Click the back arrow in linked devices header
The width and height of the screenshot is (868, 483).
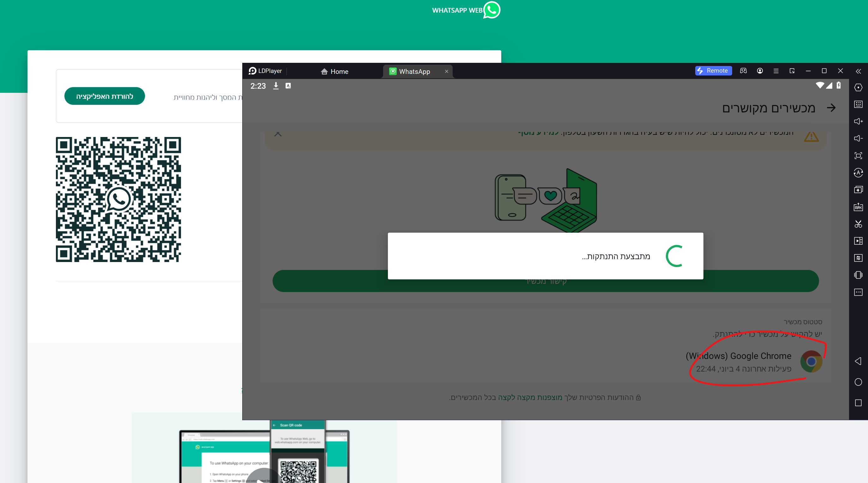coord(831,108)
